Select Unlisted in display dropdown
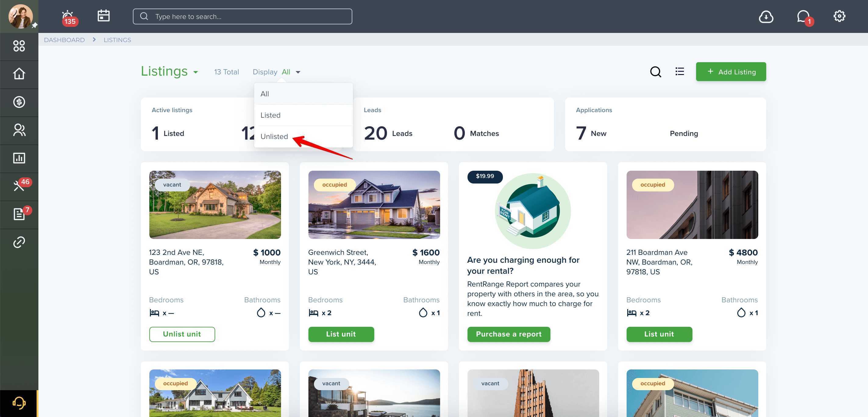868x417 pixels. (303, 137)
